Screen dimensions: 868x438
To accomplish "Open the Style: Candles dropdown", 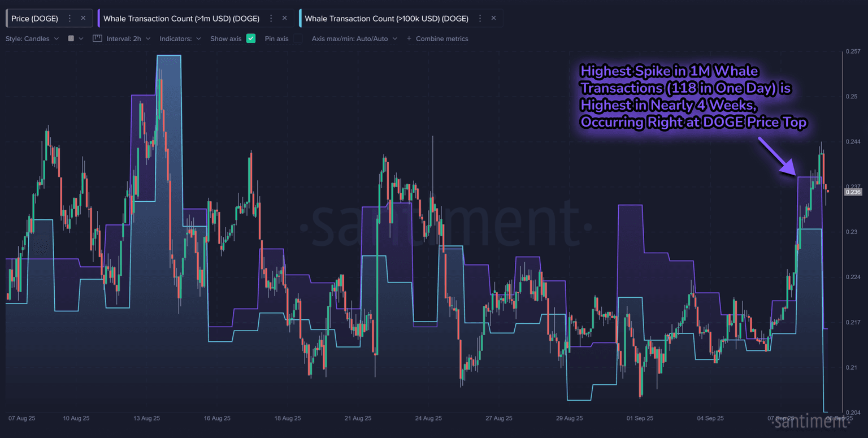I will (x=32, y=39).
